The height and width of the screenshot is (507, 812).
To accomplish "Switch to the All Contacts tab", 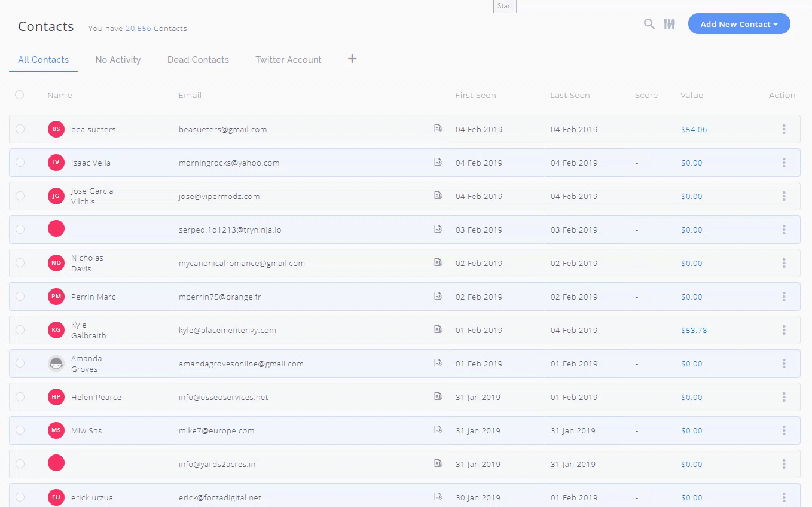I will 43,60.
